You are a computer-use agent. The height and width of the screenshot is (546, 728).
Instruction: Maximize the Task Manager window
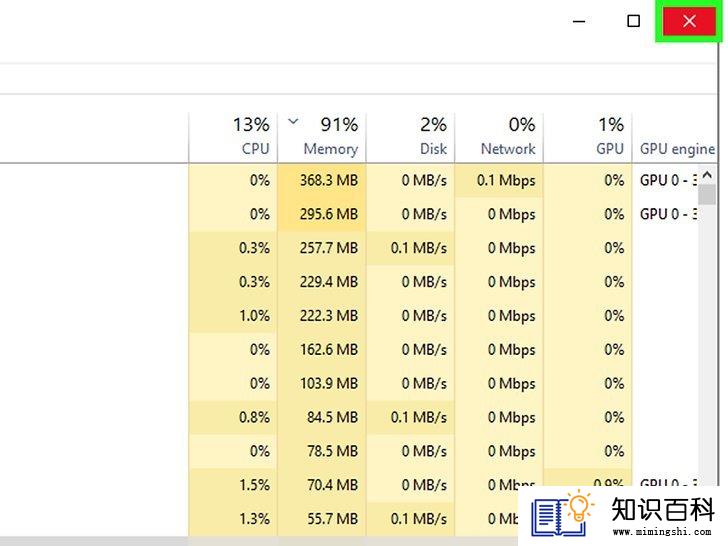click(x=633, y=21)
